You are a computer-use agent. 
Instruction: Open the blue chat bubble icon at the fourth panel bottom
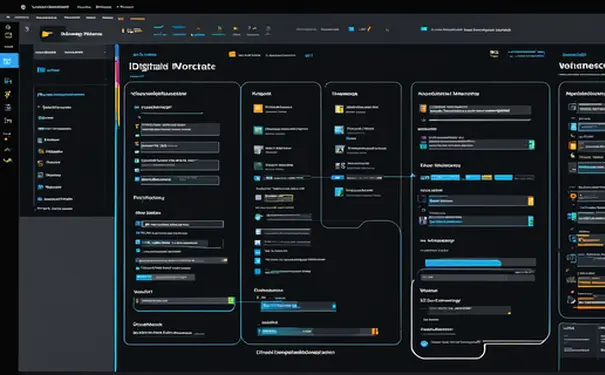point(424,343)
